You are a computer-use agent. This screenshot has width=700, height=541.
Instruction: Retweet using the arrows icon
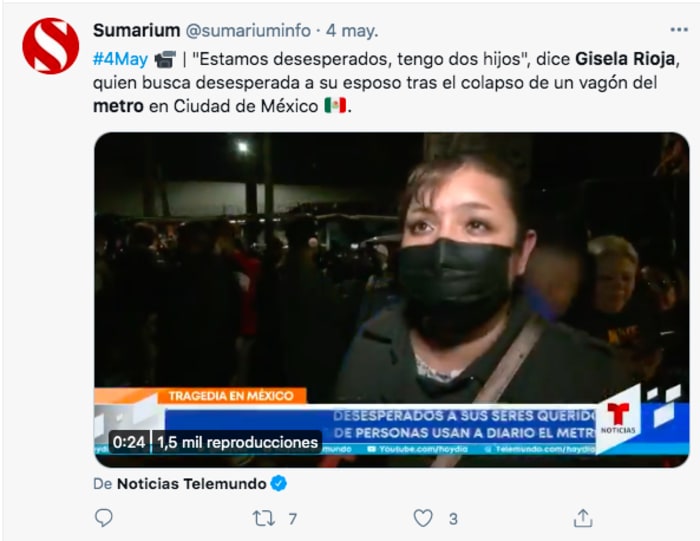[263, 518]
